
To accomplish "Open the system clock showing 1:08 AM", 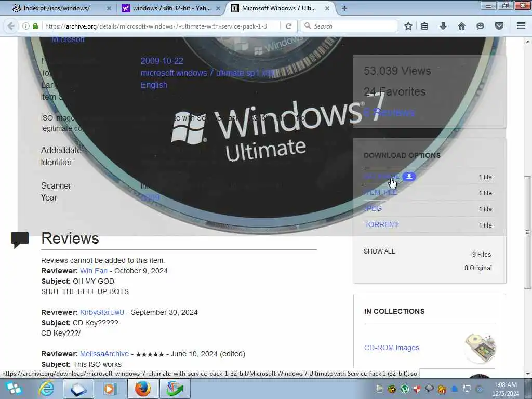I will 506,389.
